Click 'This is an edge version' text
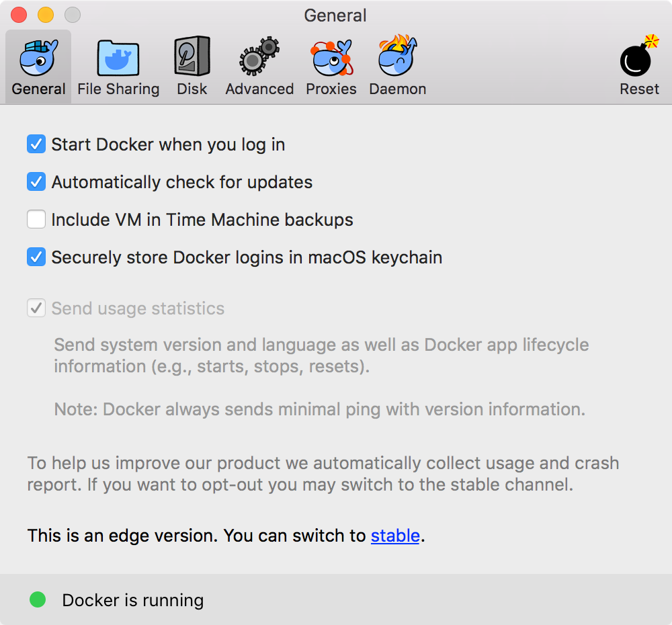This screenshot has height=625, width=672. [122, 536]
